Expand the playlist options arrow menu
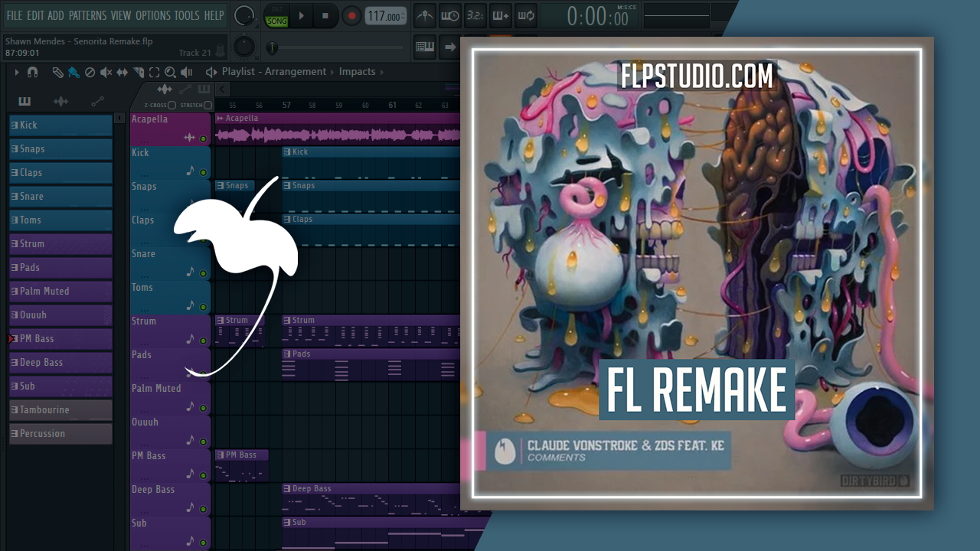Screen dimensions: 980x551 coord(16,72)
